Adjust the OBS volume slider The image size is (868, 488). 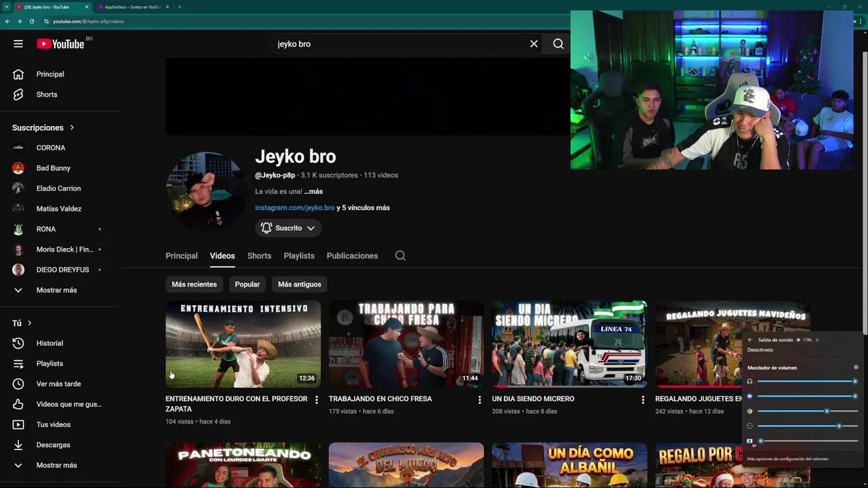click(x=807, y=426)
